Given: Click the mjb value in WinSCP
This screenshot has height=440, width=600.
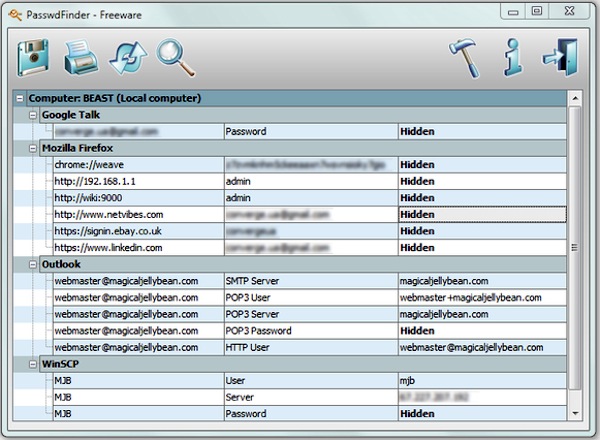Looking at the screenshot, I should (x=482, y=381).
